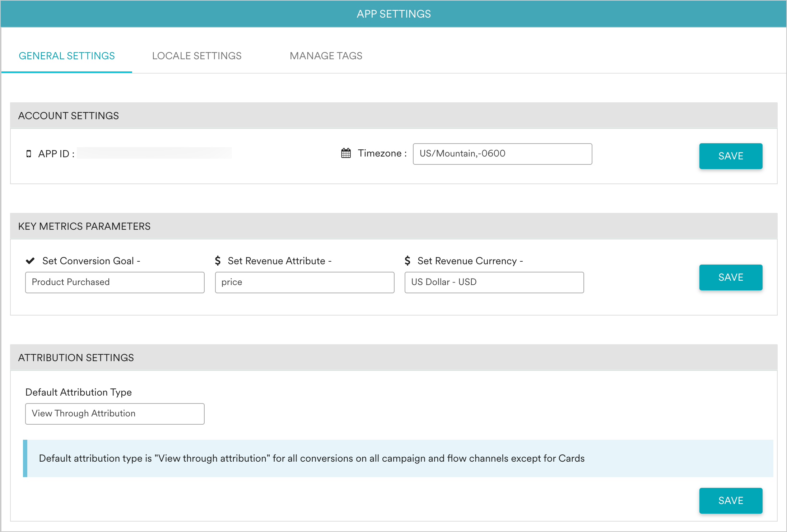The image size is (787, 532).
Task: Click the calendar icon next to Timezone
Action: tap(345, 153)
